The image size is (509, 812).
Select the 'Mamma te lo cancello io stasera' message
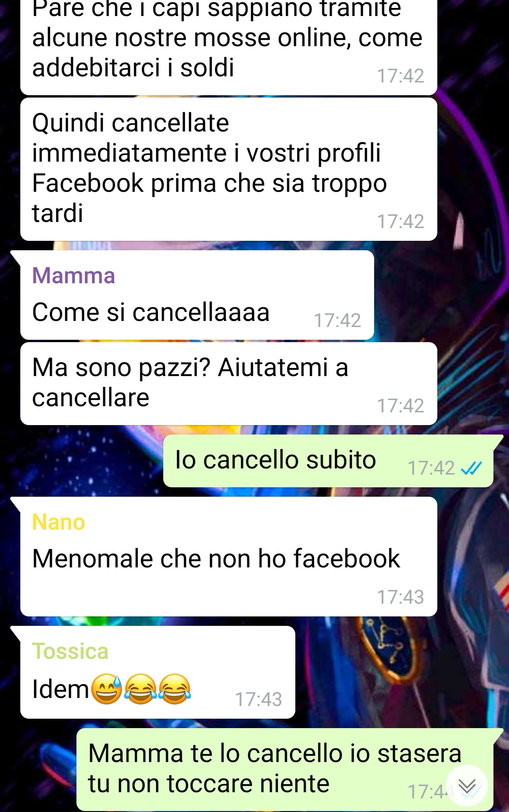click(x=285, y=770)
